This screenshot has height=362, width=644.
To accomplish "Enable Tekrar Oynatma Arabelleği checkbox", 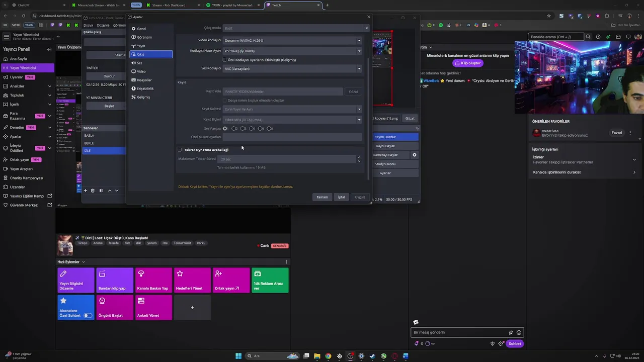I will tap(180, 150).
